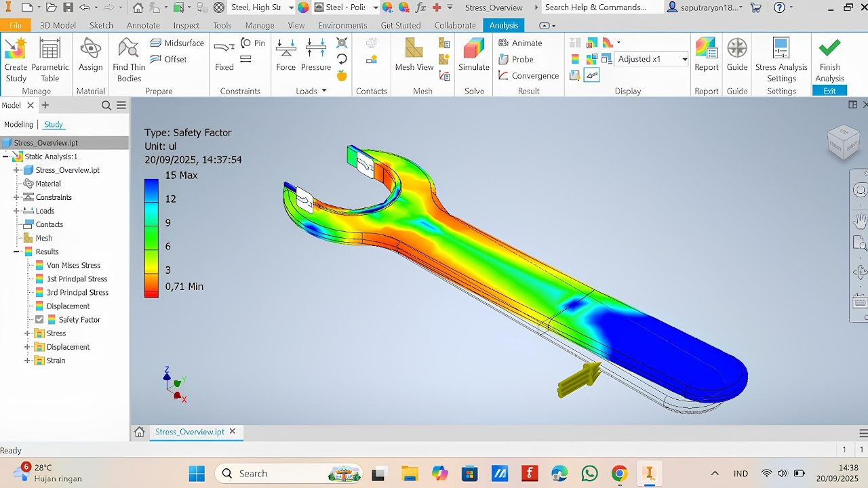Open the Parametric Table
Image resolution: width=868 pixels, height=488 pixels.
coord(50,60)
